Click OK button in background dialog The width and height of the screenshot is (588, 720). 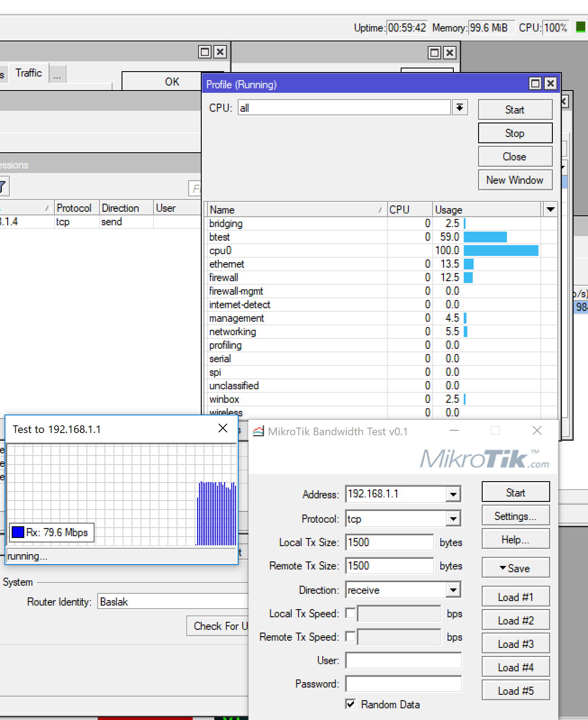(172, 82)
